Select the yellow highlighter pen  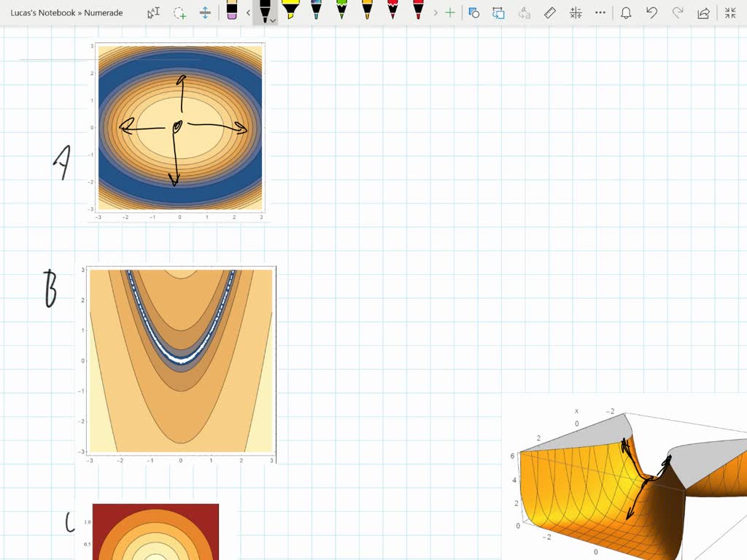290,11
